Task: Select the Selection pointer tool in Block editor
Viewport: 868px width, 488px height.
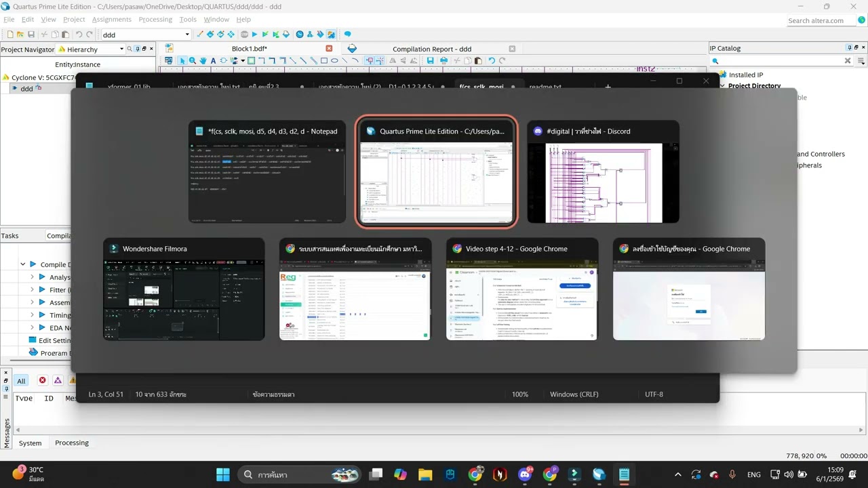Action: [x=182, y=60]
